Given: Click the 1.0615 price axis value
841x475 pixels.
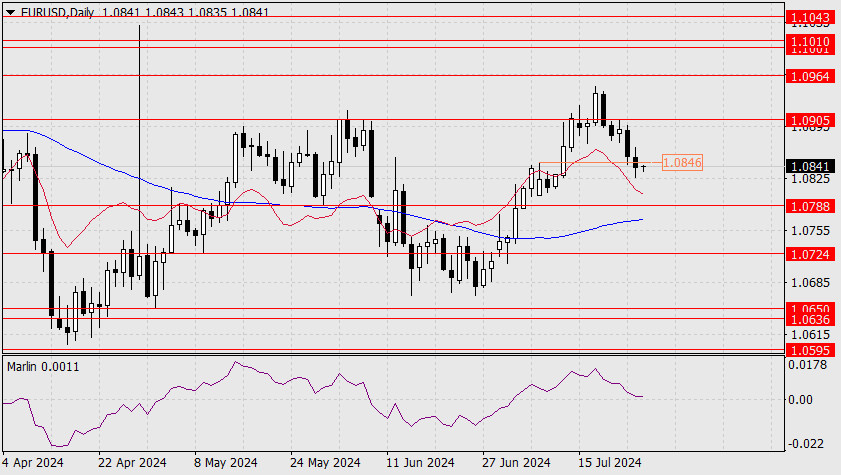Looking at the screenshot, I should (810, 335).
